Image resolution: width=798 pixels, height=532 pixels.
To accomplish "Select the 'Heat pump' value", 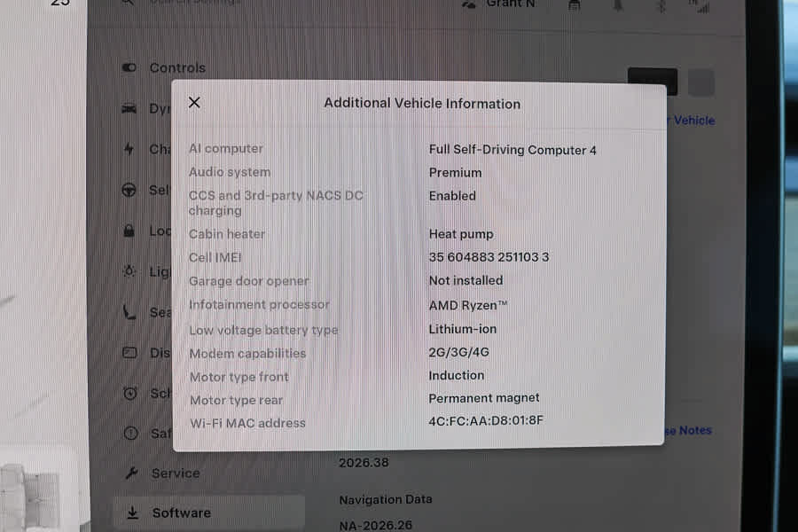I will point(461,234).
